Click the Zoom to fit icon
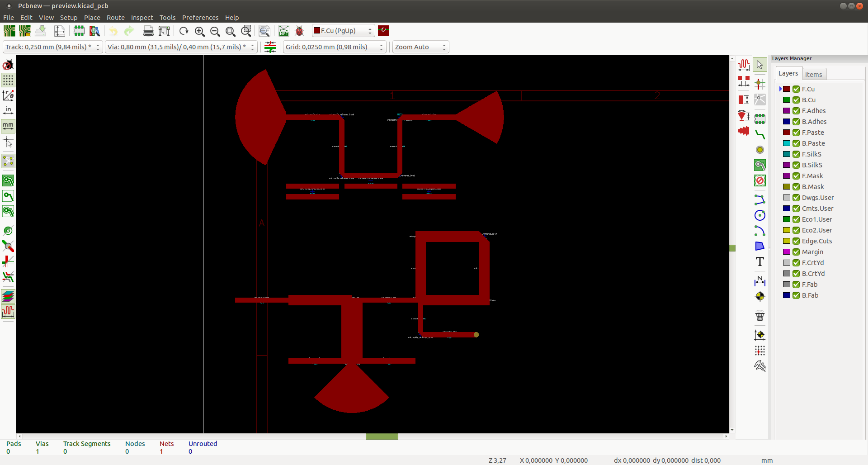Viewport: 868px width, 465px height. pyautogui.click(x=231, y=31)
